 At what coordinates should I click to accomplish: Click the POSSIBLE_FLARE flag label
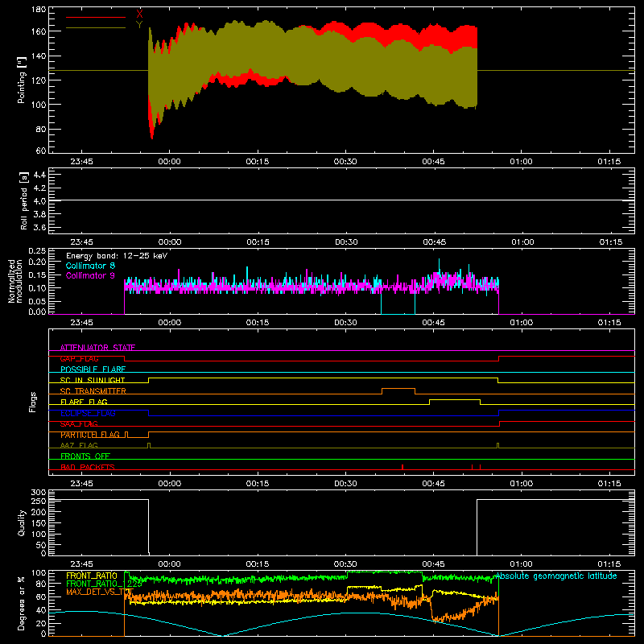93,369
